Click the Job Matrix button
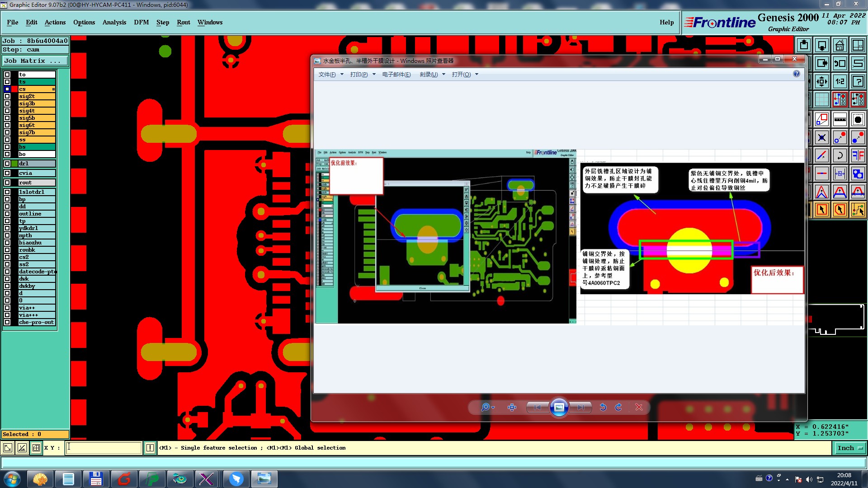This screenshot has width=868, height=488. click(35, 61)
